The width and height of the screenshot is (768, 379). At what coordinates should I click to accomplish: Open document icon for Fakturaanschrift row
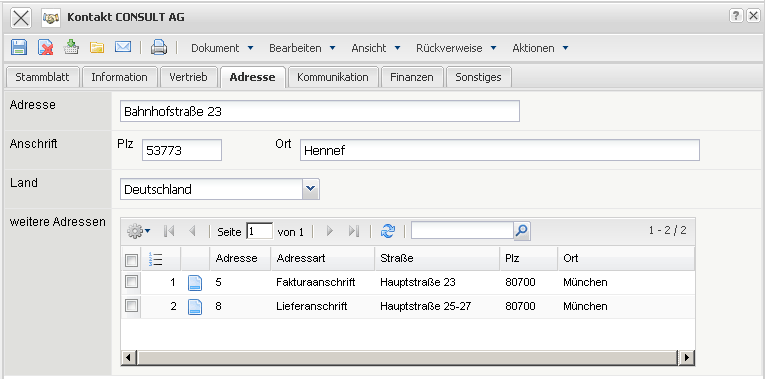pyautogui.click(x=195, y=283)
